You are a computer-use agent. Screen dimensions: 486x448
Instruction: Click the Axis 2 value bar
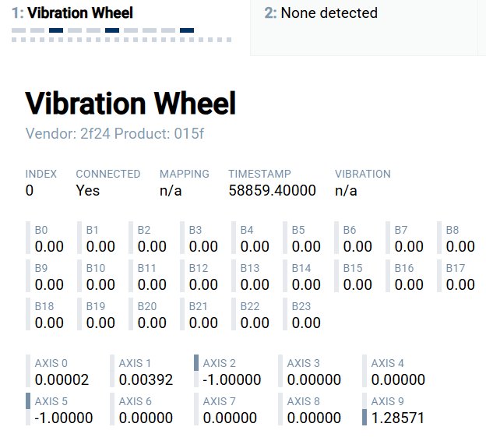click(196, 362)
